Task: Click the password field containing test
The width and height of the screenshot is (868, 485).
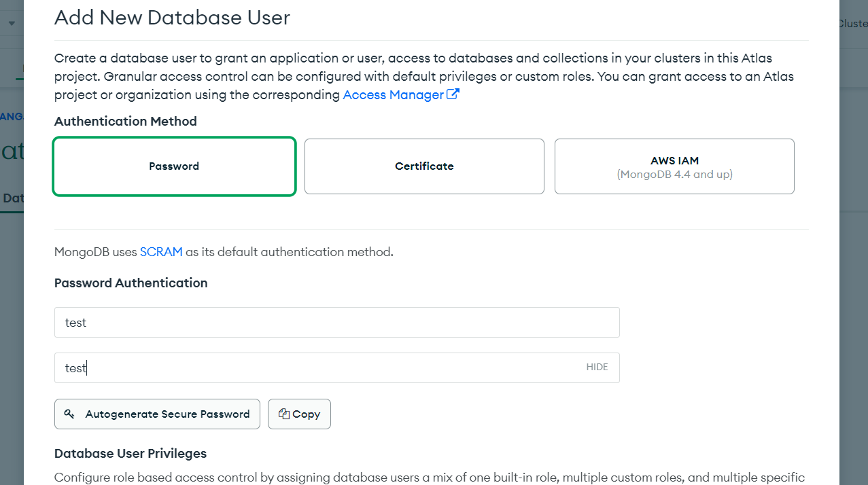Action: coord(337,368)
